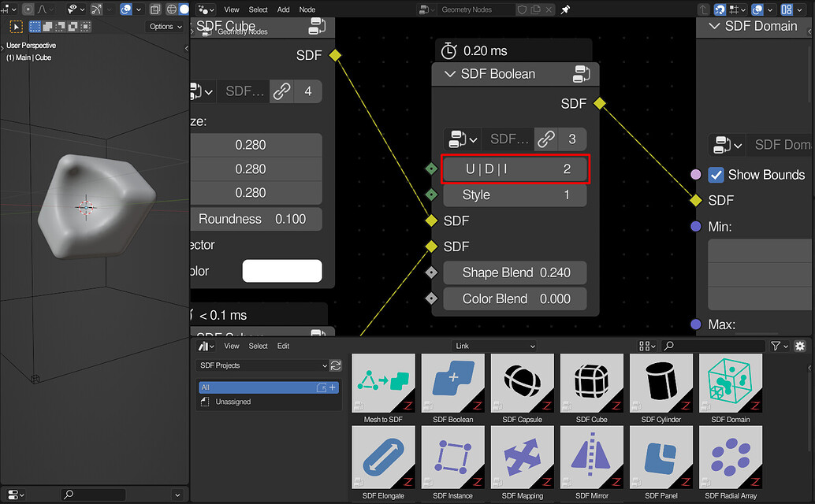Open the Link import method dropdown
815x504 pixels.
point(494,346)
